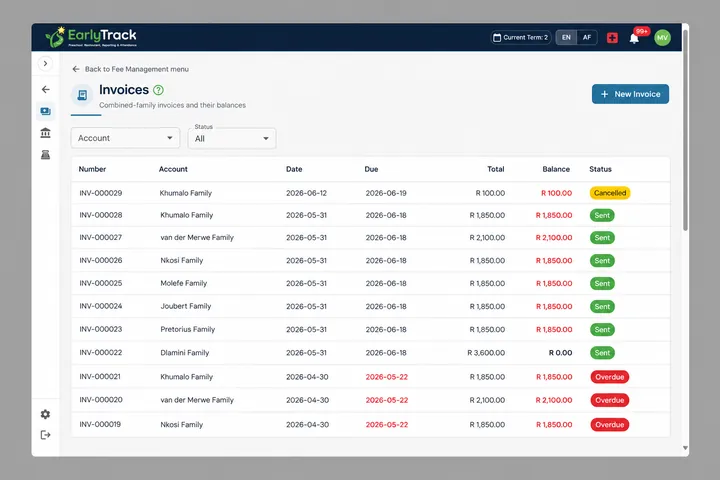720x480 pixels.
Task: Sort by Balance column header
Action: [556, 169]
